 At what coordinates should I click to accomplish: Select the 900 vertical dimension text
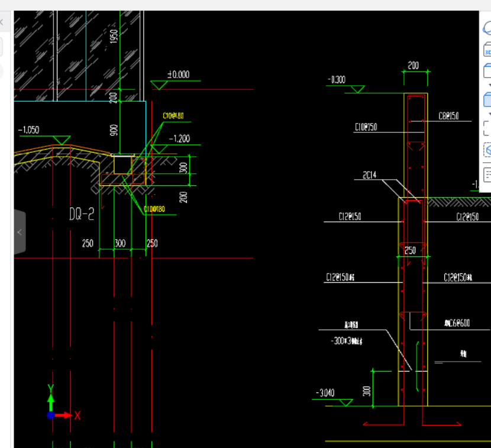click(x=114, y=130)
